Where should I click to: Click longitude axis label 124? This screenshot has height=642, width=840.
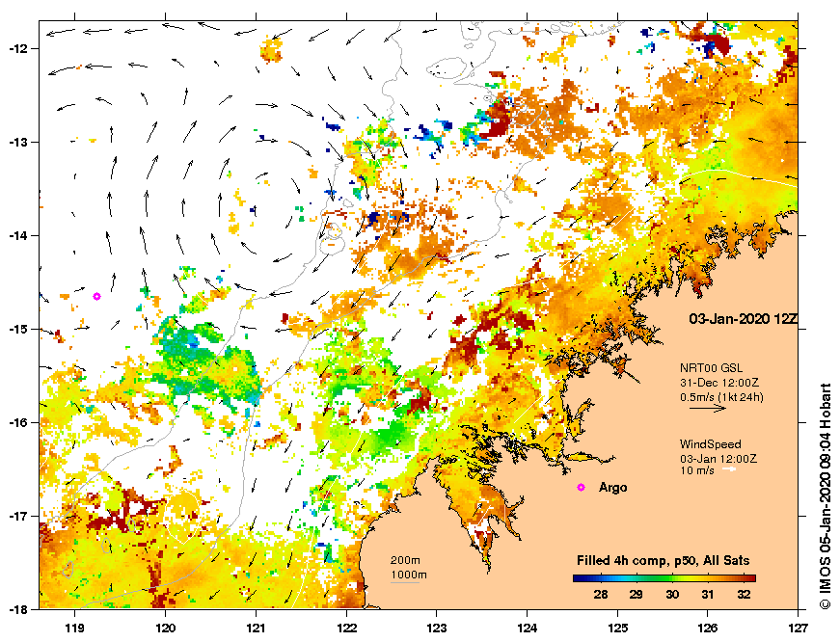click(x=528, y=629)
